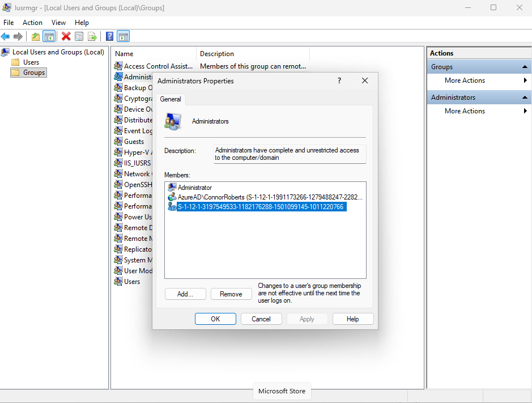Click the Add... button
This screenshot has height=403, width=532.
coord(185,294)
